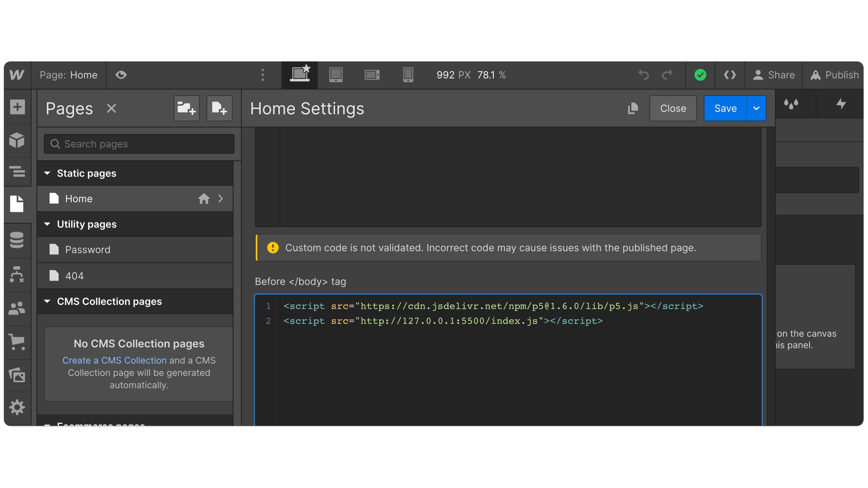
Task: Create a new folder
Action: click(x=187, y=108)
